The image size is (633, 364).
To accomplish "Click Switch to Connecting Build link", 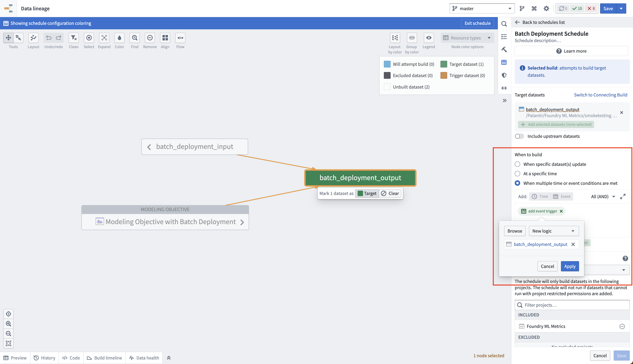I will [x=600, y=95].
